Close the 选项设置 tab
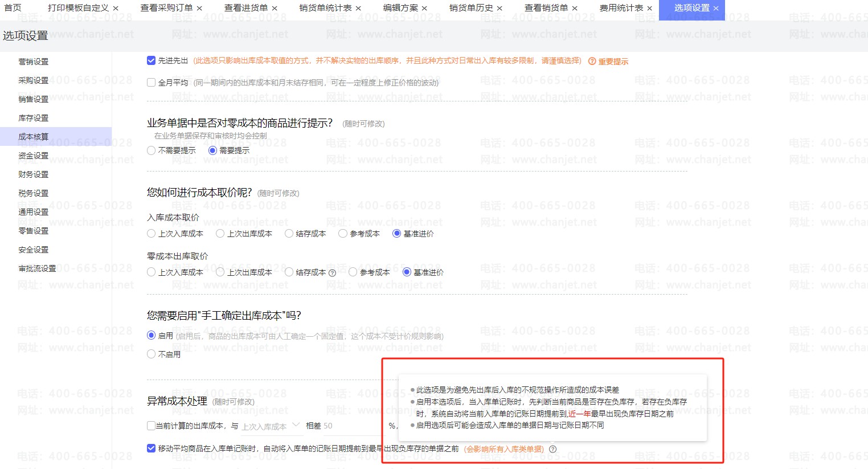The width and height of the screenshot is (868, 469). (x=716, y=9)
